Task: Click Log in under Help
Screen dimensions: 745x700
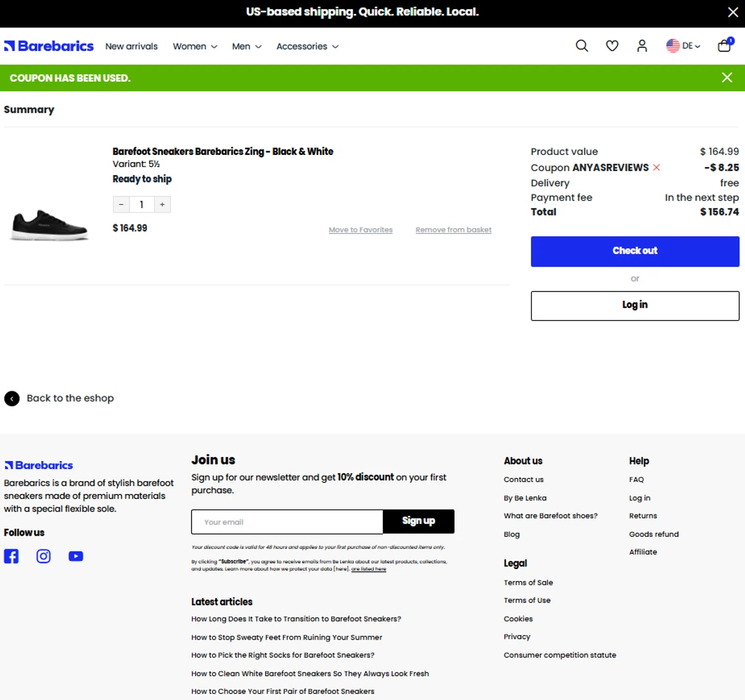Action: coord(640,498)
